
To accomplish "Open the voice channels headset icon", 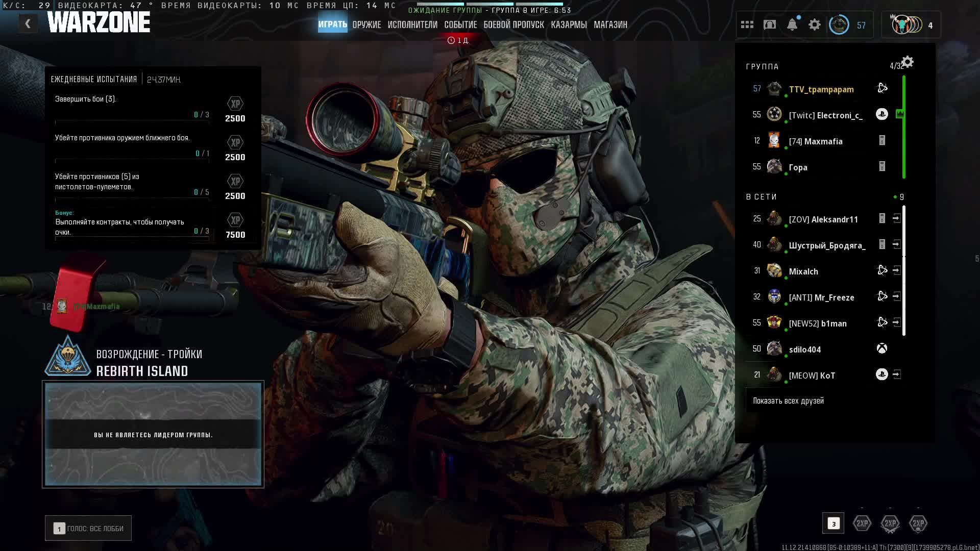I will [x=770, y=24].
